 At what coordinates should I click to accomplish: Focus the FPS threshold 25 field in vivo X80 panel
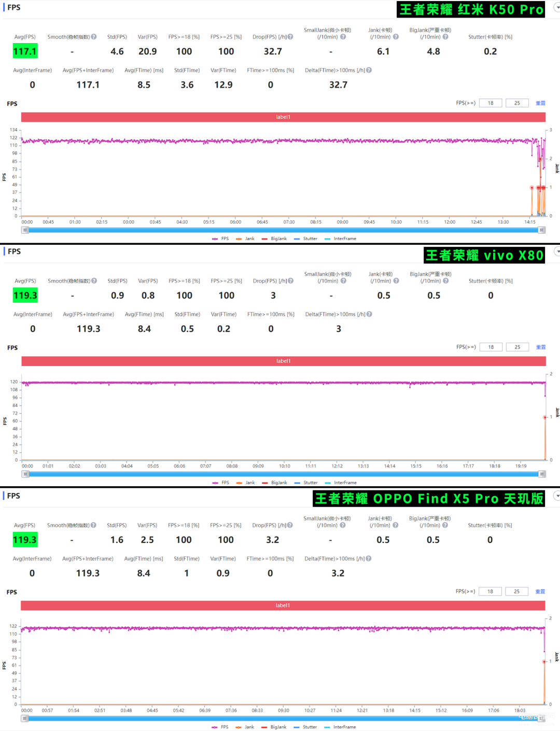click(x=517, y=347)
